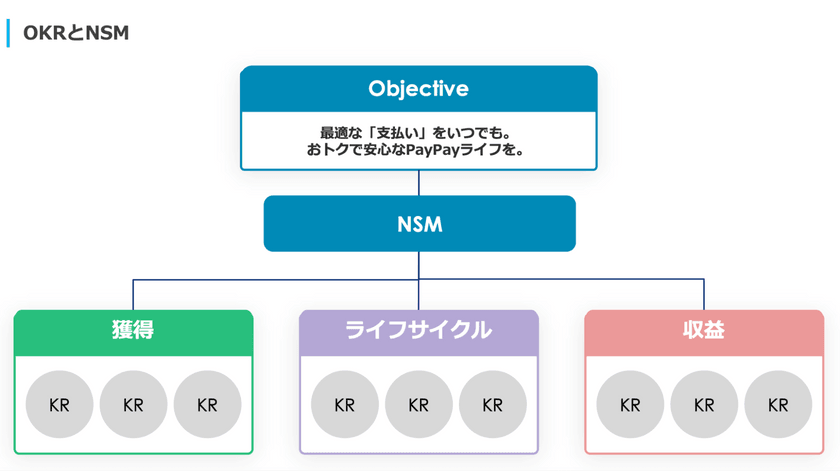Viewport: 840px width, 471px height.
Task: Click the right KR circle under ライフサイクル
Action: point(492,405)
